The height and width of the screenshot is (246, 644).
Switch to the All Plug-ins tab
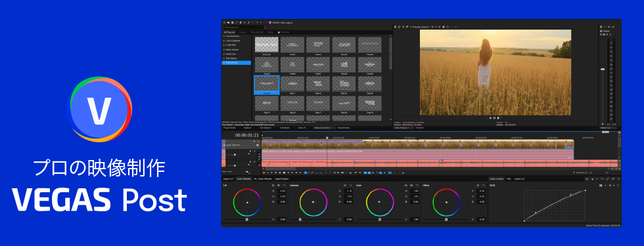229,32
